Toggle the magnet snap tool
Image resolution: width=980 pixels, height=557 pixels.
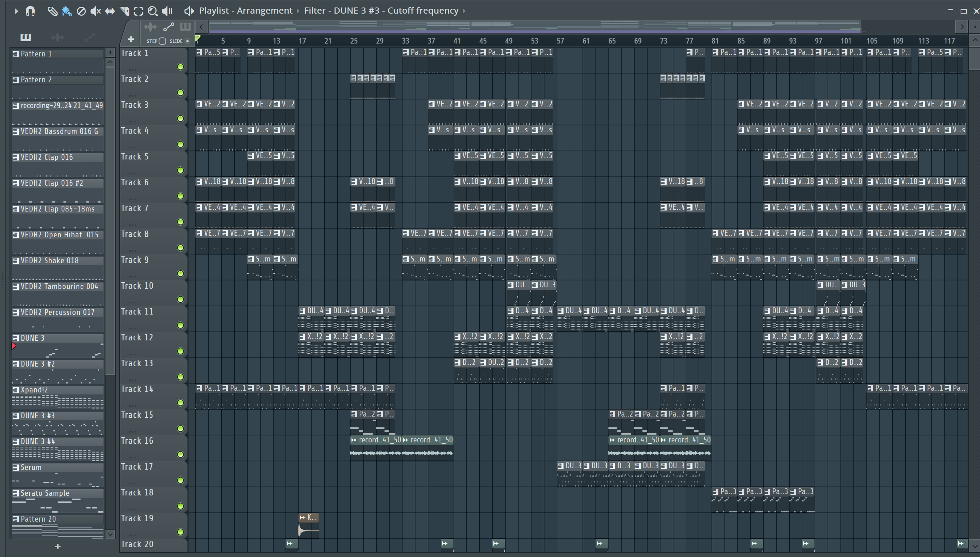point(30,11)
